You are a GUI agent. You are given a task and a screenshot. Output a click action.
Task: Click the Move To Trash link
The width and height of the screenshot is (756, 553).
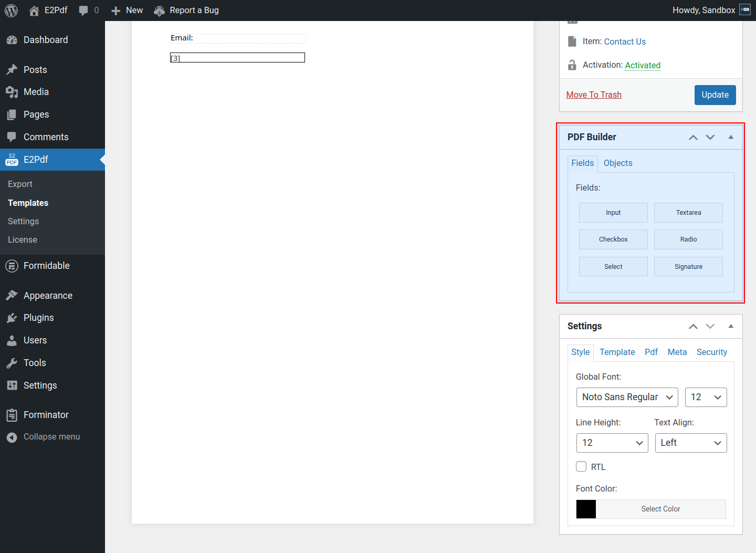pyautogui.click(x=593, y=95)
